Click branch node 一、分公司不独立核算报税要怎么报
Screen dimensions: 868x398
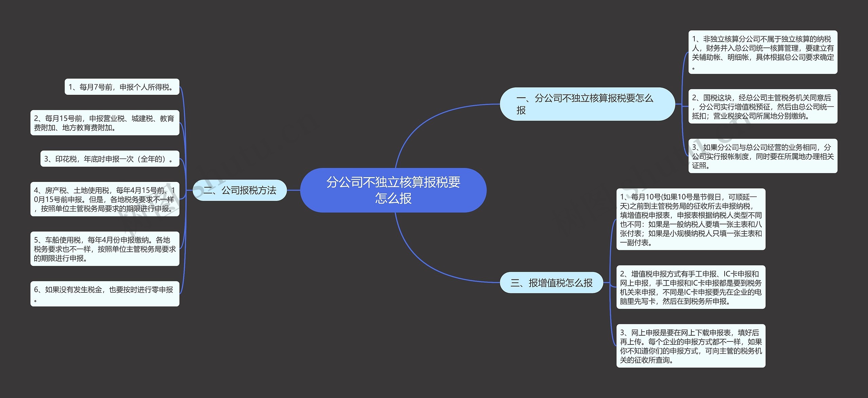click(587, 104)
